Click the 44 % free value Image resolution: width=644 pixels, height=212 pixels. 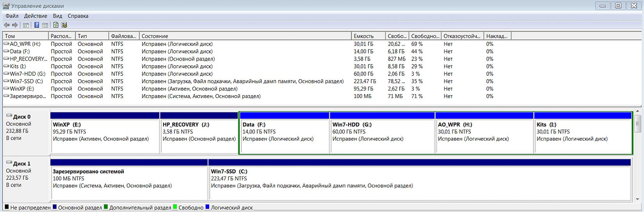[x=417, y=52]
